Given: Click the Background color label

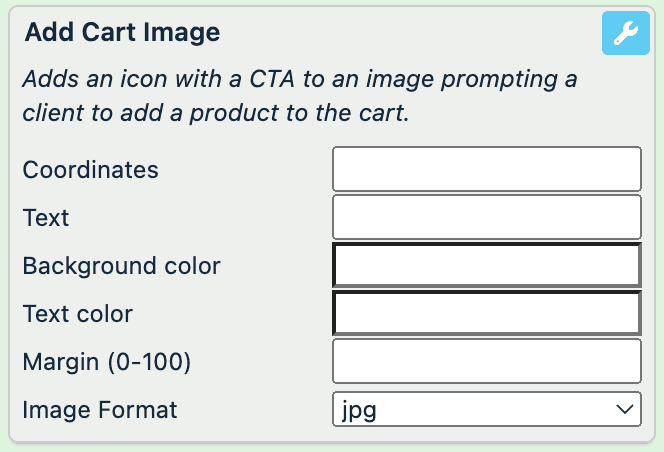Looking at the screenshot, I should pos(121,266).
